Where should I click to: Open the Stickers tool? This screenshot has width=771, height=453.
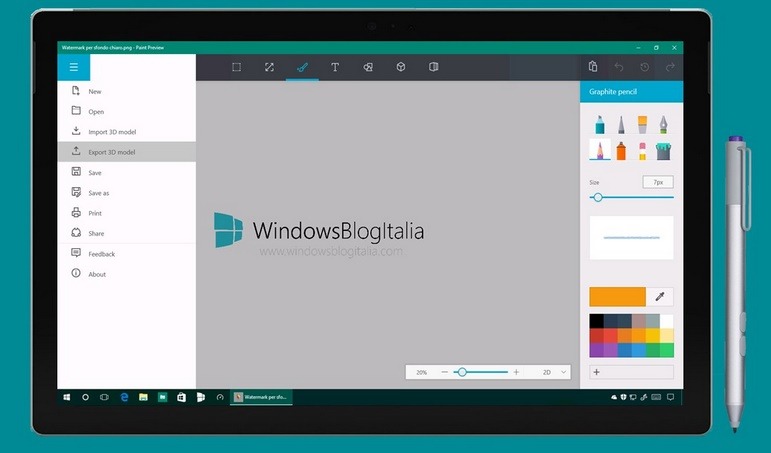(x=368, y=67)
